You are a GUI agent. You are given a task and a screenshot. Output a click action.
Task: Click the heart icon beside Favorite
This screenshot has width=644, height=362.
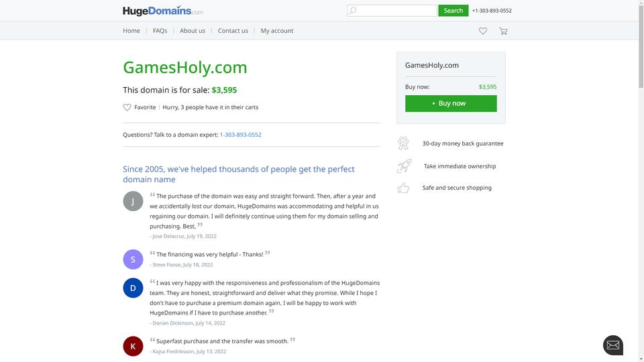(127, 107)
